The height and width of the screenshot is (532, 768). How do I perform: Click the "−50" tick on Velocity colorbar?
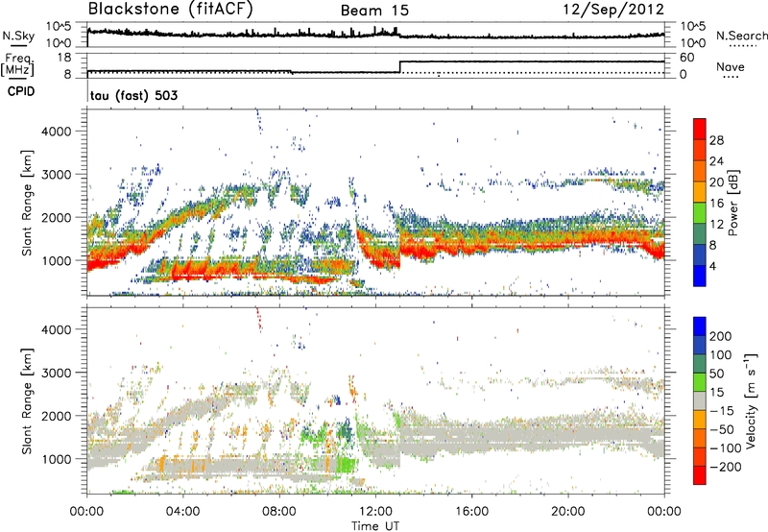(721, 430)
